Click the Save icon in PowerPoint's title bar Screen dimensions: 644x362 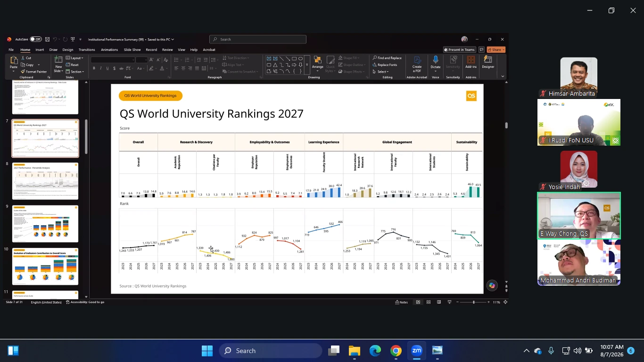pos(47,39)
